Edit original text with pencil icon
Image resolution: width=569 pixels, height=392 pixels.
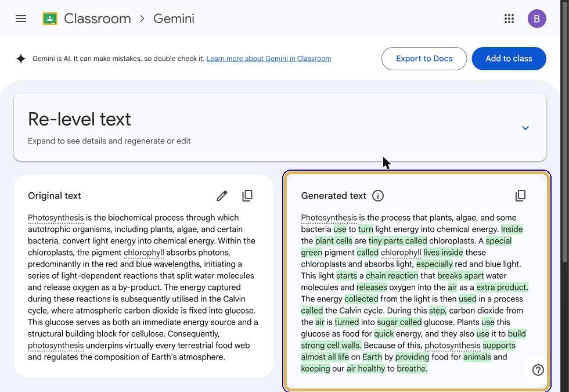(x=222, y=196)
